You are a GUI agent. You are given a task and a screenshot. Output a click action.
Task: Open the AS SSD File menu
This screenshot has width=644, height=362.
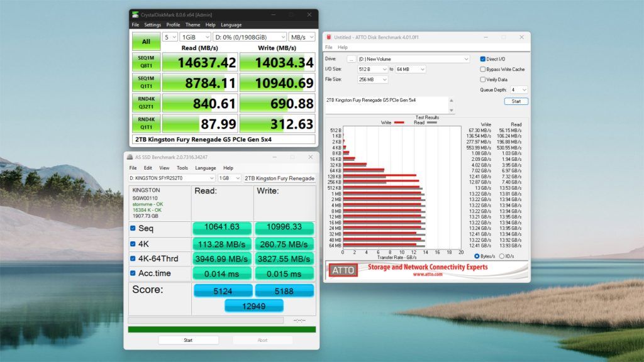(133, 168)
